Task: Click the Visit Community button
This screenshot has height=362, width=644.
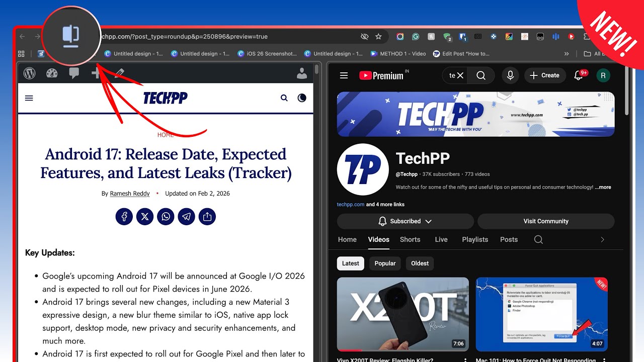Action: tap(546, 221)
